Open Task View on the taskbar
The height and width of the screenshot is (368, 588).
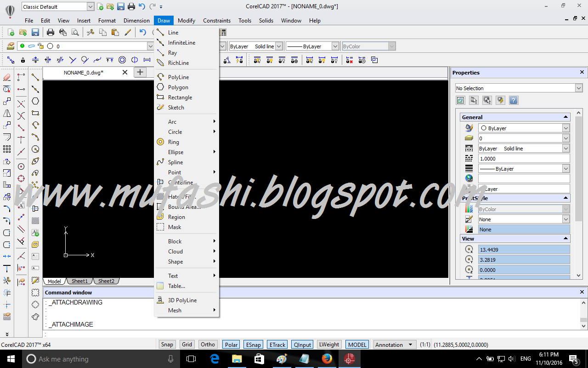pyautogui.click(x=192, y=359)
